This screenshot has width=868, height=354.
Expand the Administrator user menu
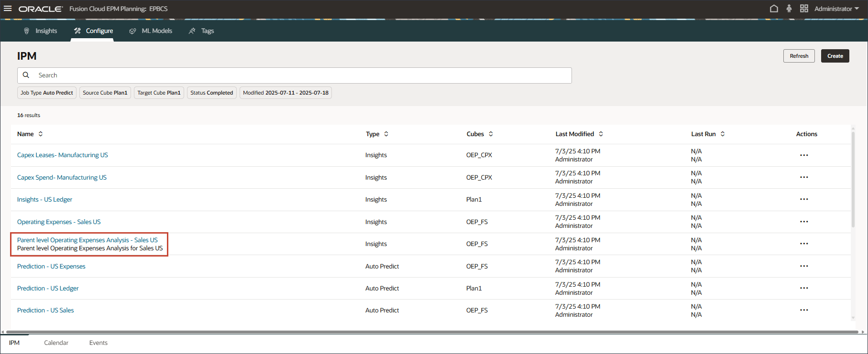tap(836, 9)
